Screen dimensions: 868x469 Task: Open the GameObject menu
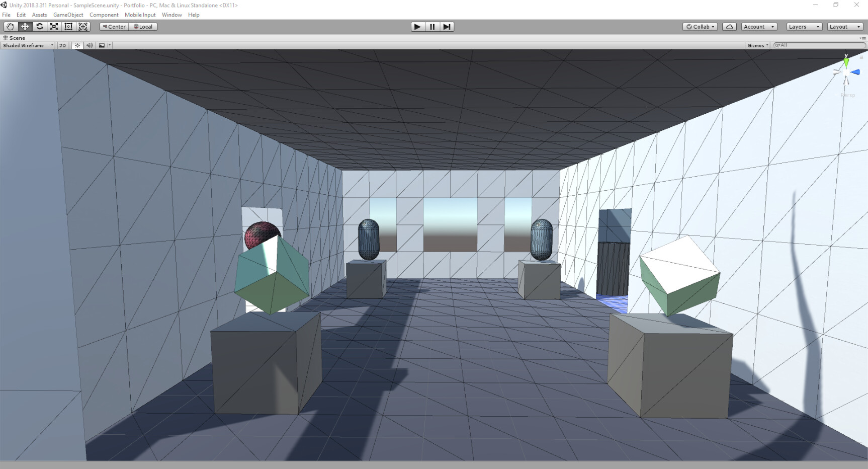pos(68,15)
